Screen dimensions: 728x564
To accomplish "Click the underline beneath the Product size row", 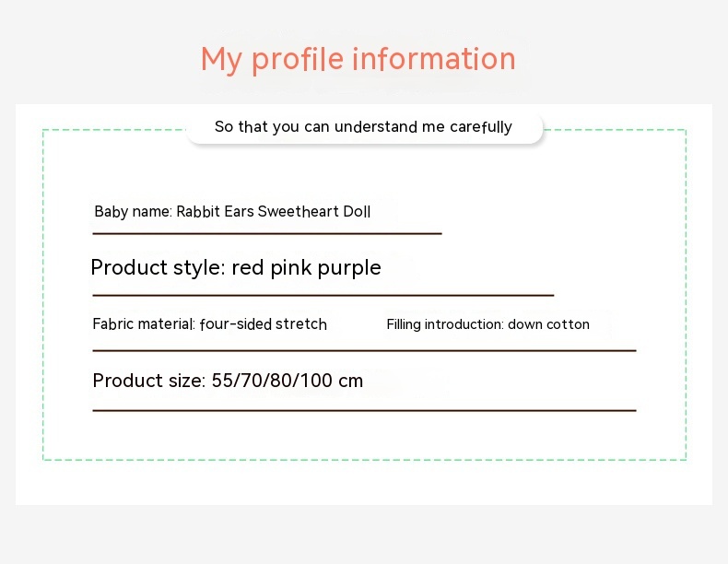I will (364, 410).
